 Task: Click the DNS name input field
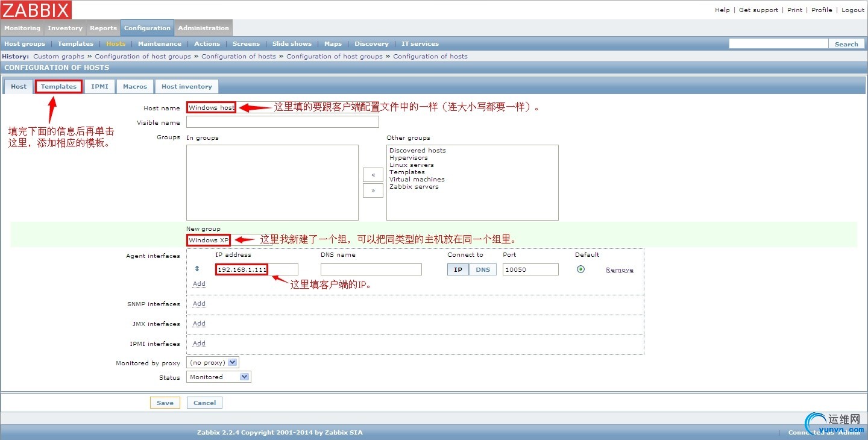coord(371,269)
